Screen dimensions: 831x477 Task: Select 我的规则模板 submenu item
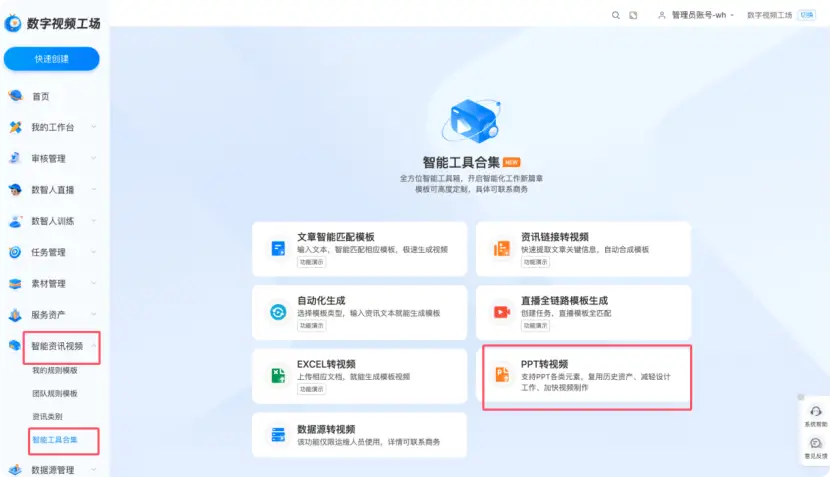coord(54,370)
